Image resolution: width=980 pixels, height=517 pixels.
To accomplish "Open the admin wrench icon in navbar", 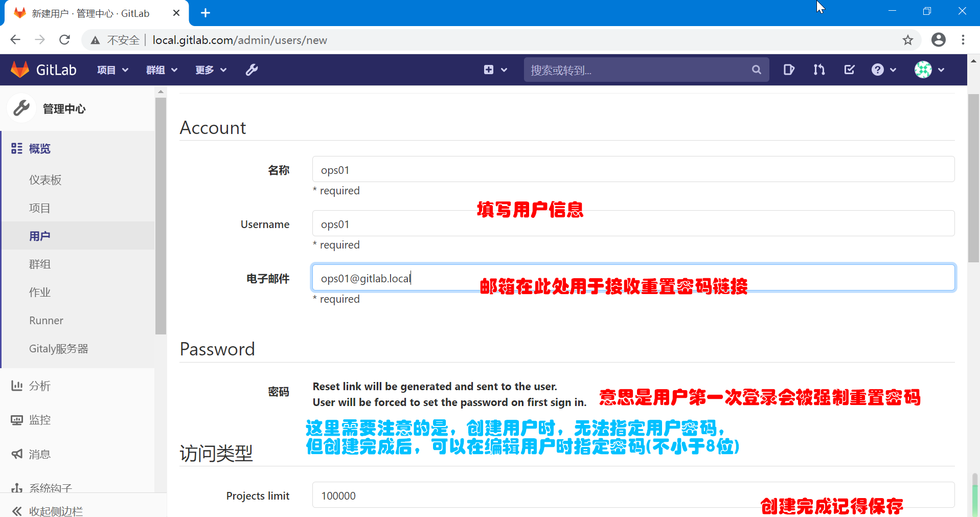I will 252,70.
